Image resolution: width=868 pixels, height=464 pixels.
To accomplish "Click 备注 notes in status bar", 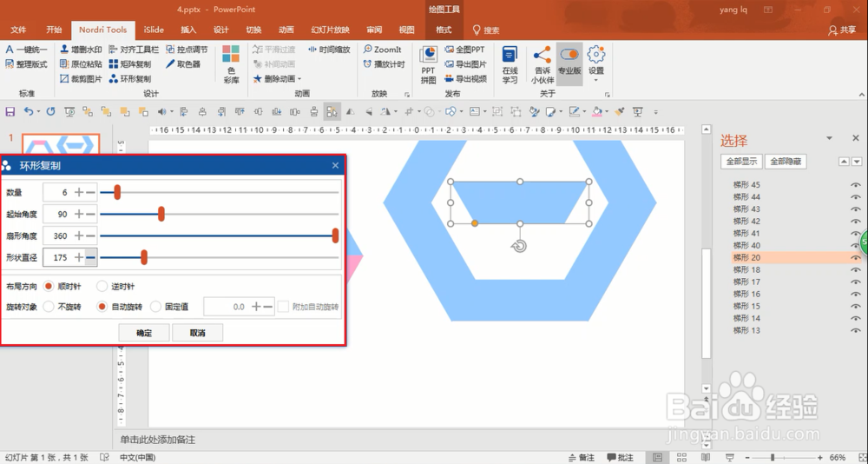I will click(582, 458).
